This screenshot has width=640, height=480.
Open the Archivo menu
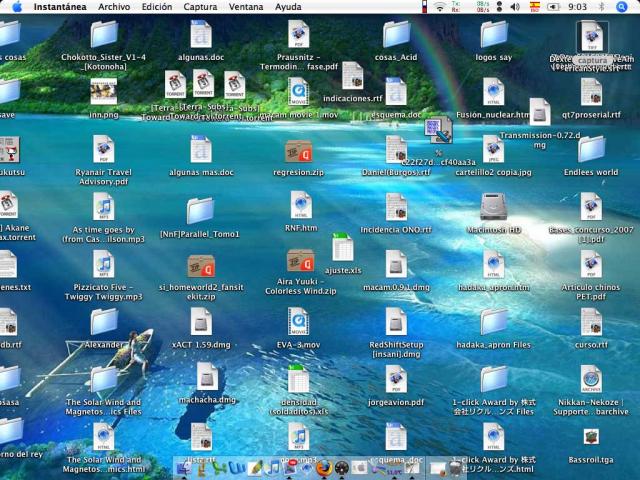pyautogui.click(x=114, y=7)
